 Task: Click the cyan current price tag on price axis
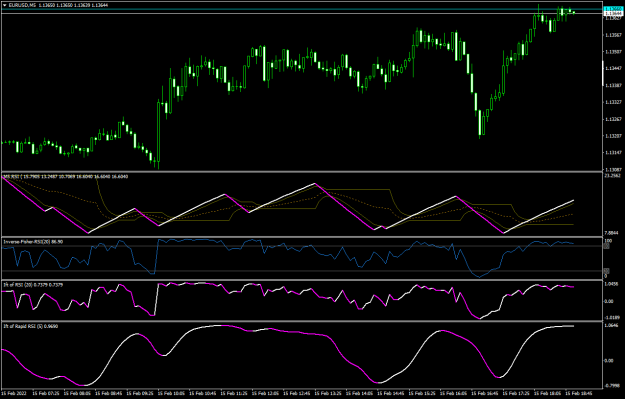tap(613, 8)
